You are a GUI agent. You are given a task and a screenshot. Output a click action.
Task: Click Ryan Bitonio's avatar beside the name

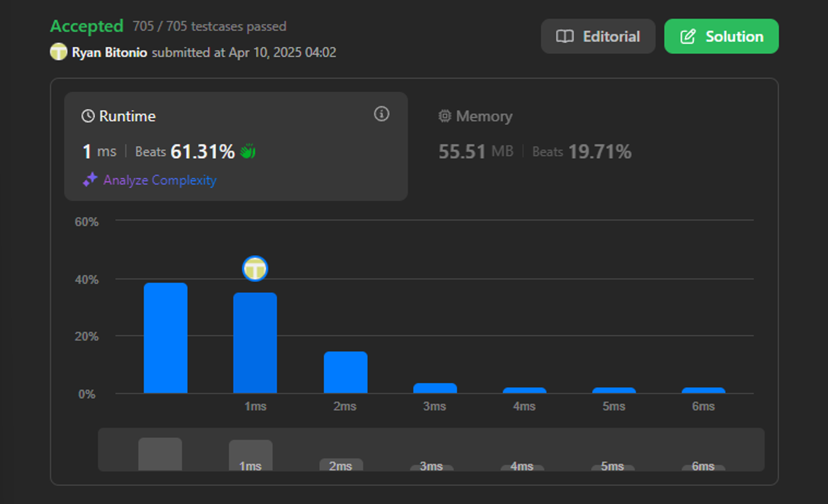click(59, 52)
